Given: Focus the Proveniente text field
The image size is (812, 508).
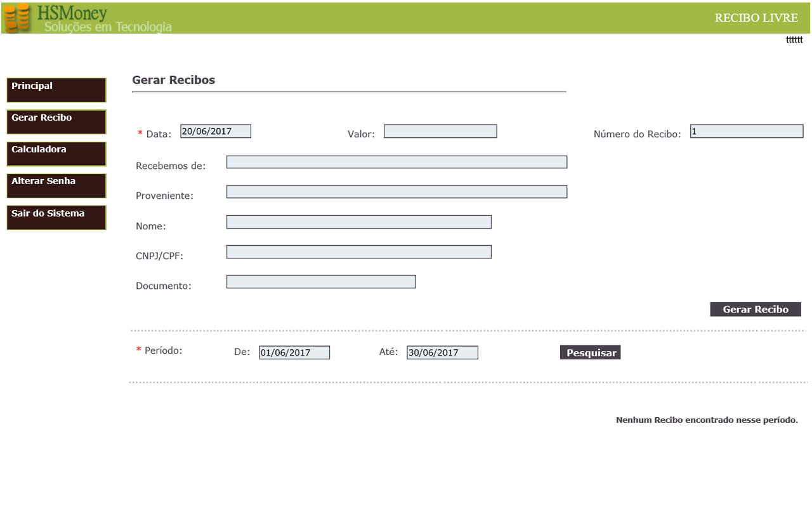Looking at the screenshot, I should pos(396,192).
